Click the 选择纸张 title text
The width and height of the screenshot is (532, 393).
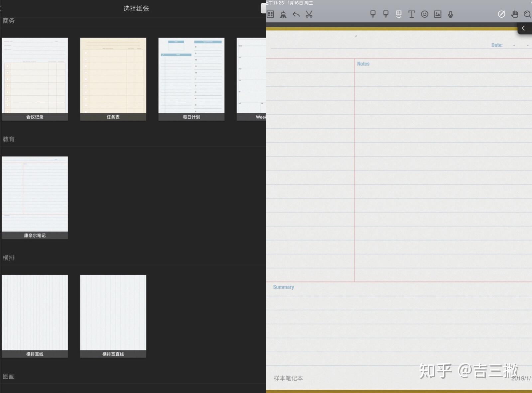(136, 9)
